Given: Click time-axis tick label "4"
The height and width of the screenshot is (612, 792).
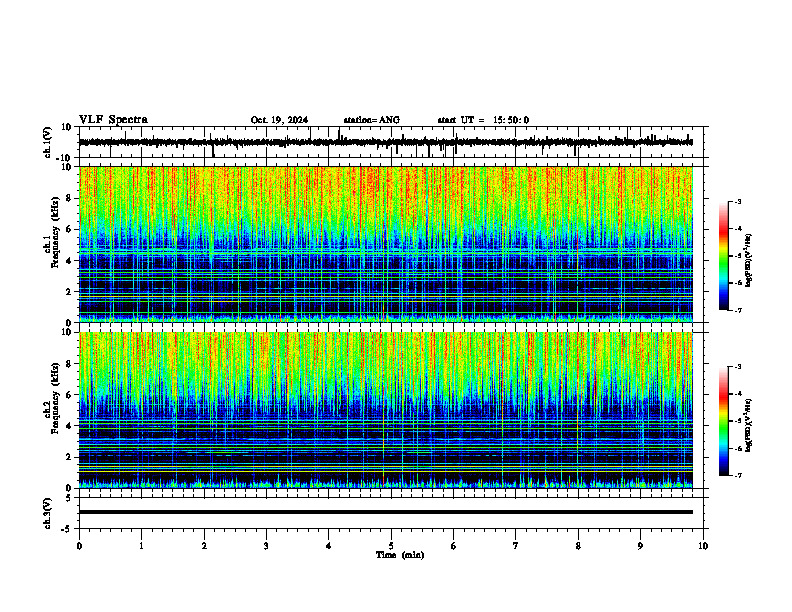Looking at the screenshot, I should point(329,546).
